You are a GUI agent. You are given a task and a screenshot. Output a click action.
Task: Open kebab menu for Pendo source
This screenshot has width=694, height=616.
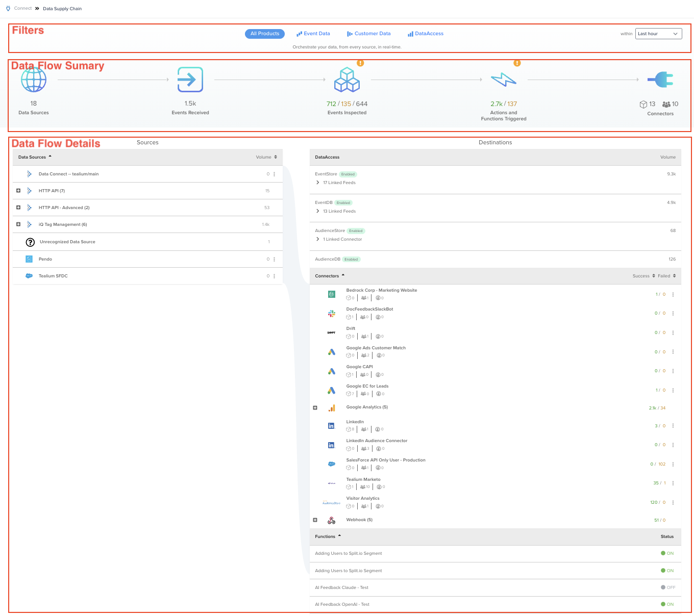[275, 259]
